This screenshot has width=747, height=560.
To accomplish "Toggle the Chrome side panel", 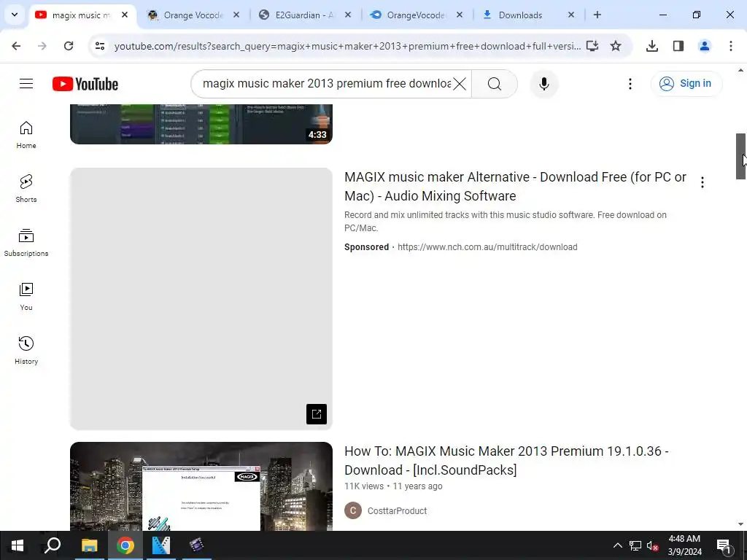I will point(678,46).
